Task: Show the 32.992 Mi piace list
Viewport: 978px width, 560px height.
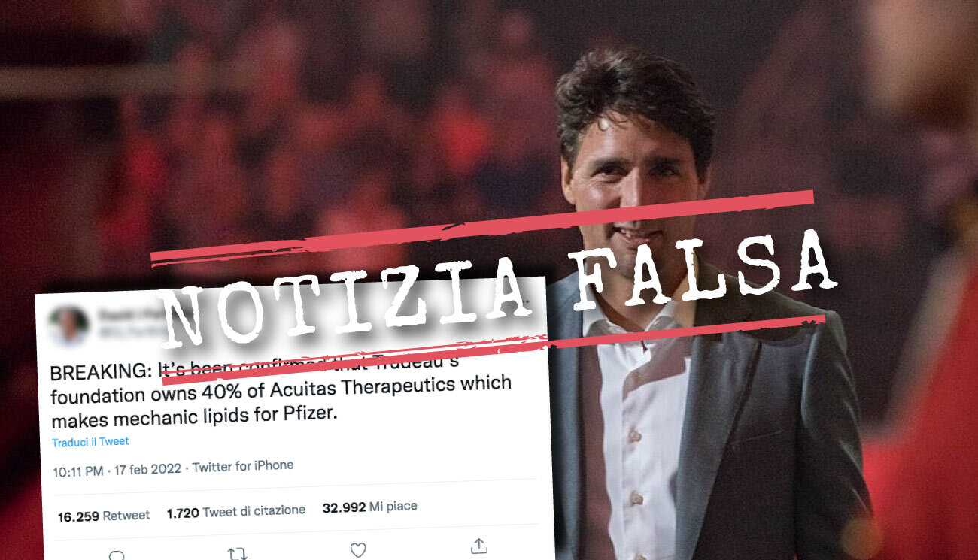Action: coord(369,507)
